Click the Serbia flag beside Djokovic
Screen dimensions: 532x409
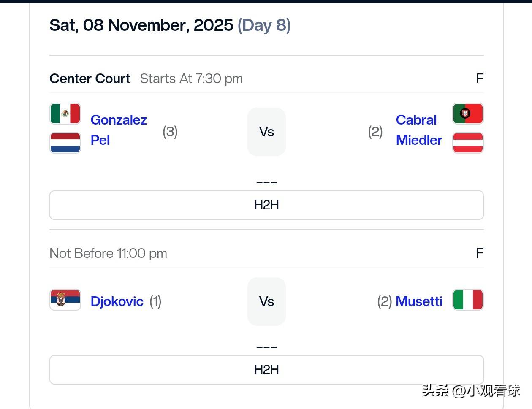click(65, 300)
